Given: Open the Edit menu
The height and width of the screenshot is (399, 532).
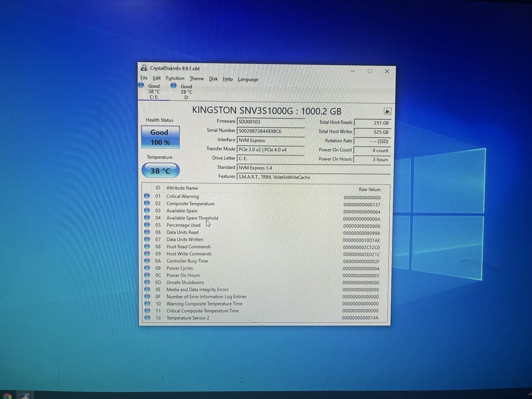Looking at the screenshot, I should (x=156, y=78).
